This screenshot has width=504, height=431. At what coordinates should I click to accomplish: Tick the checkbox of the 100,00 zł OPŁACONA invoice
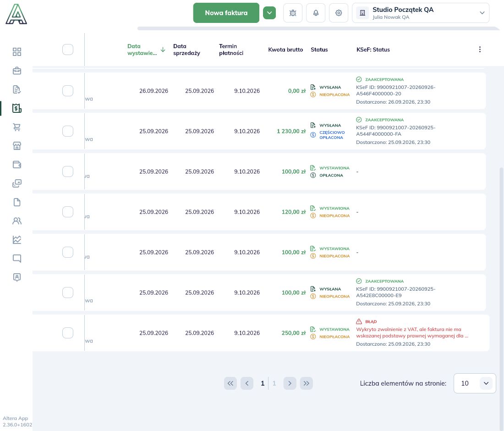[67, 171]
